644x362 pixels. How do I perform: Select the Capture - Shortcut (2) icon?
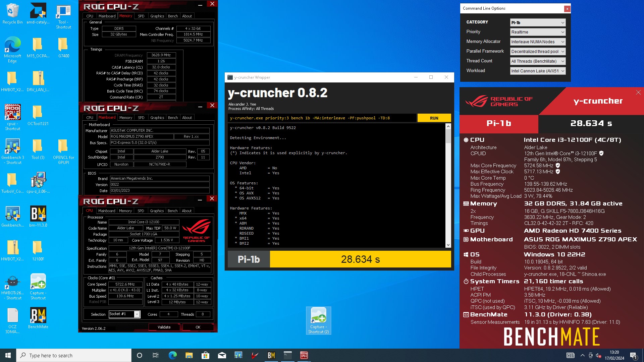(x=318, y=320)
